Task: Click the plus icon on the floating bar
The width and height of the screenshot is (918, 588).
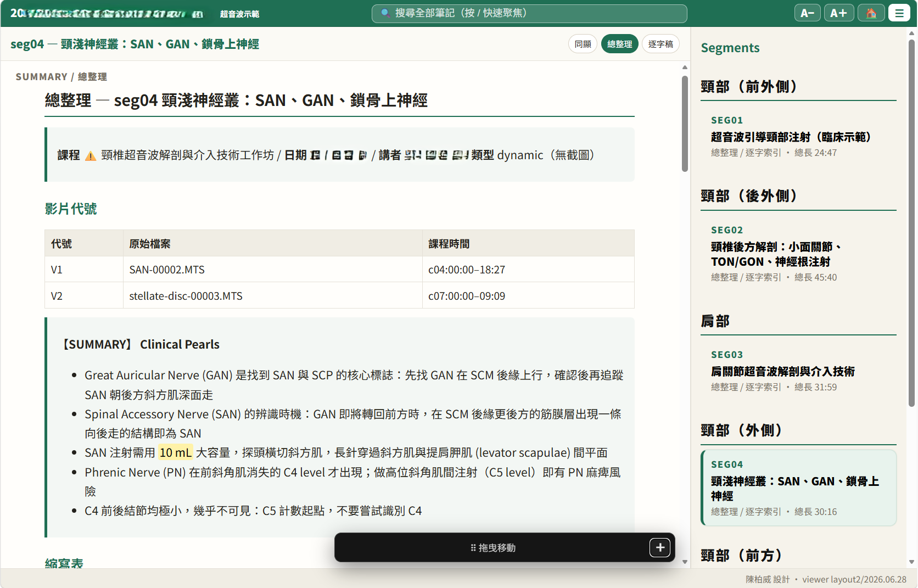Action: click(660, 547)
